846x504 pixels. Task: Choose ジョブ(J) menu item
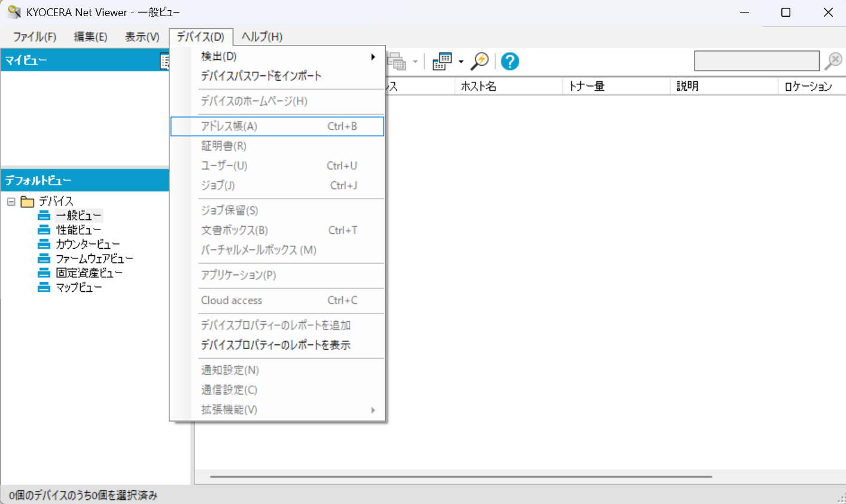pyautogui.click(x=278, y=185)
